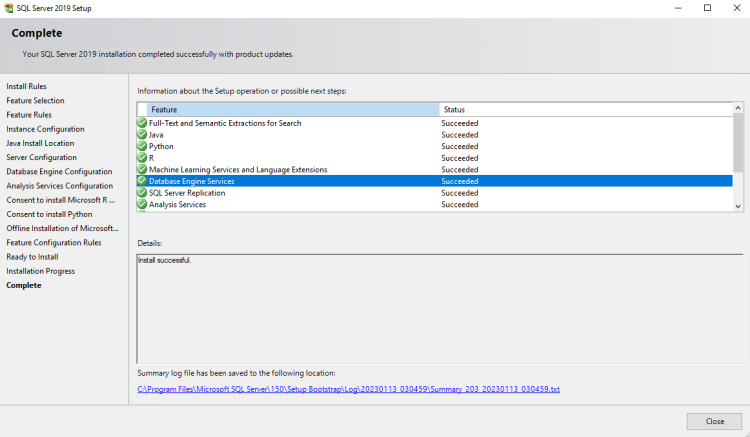
Task: Click Succeeded status for Java
Action: pyautogui.click(x=460, y=135)
